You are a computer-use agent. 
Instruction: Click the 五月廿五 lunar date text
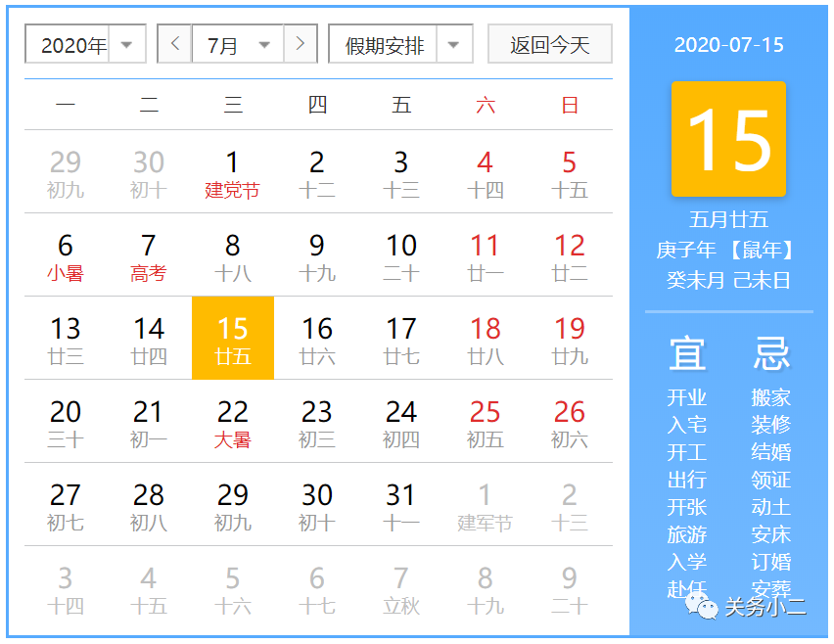coord(728,219)
